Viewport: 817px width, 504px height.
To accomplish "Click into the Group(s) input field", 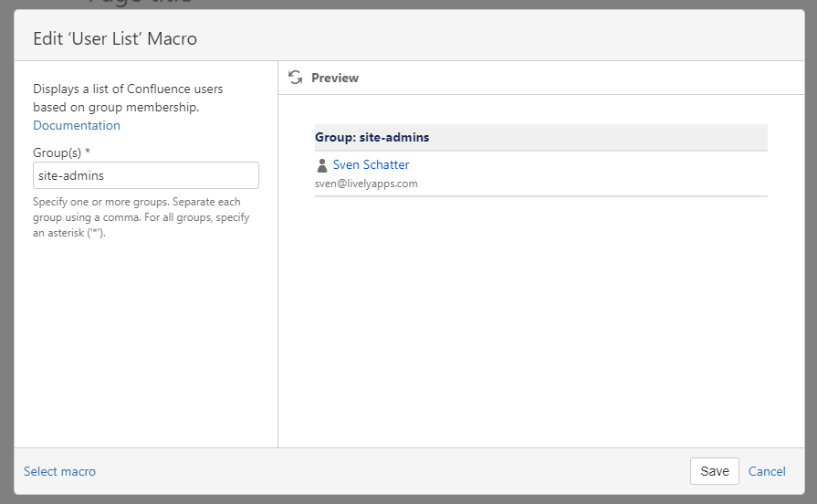I will (x=146, y=175).
